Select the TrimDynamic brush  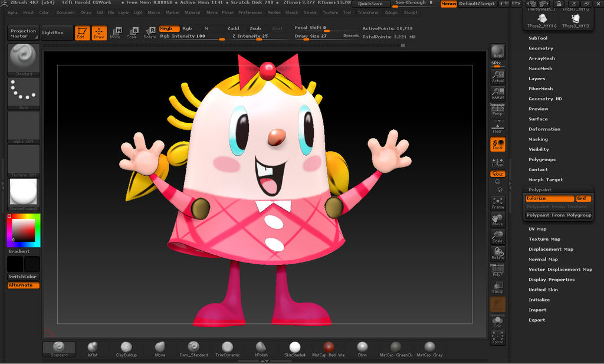(x=227, y=349)
